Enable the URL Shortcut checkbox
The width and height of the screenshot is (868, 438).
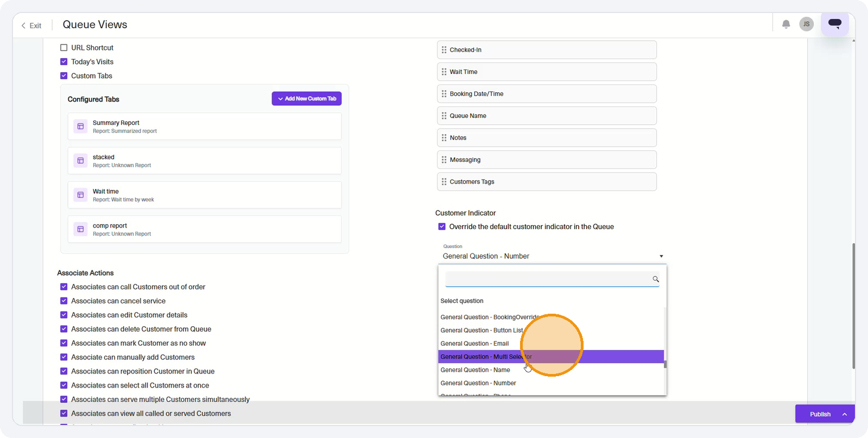[x=64, y=48]
